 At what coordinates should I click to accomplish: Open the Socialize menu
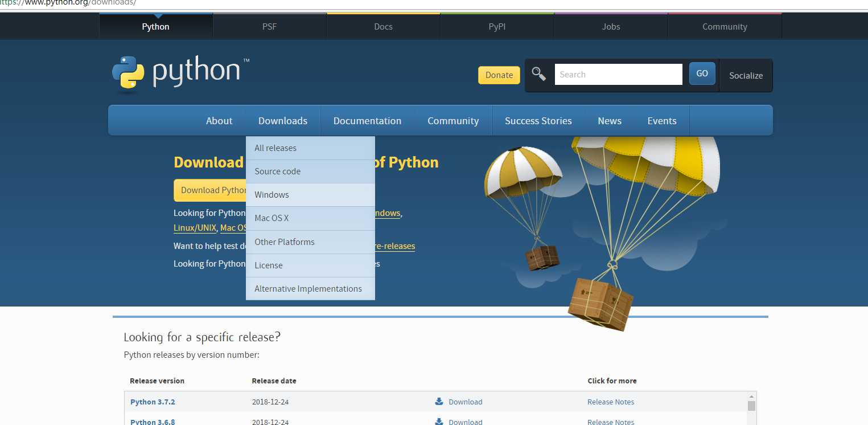746,75
